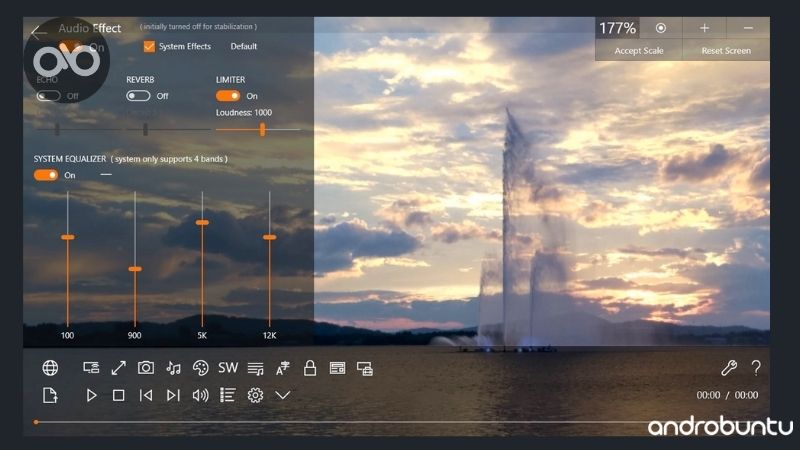Stop playback with the square button
Screen dimensions: 800x450
118,395
